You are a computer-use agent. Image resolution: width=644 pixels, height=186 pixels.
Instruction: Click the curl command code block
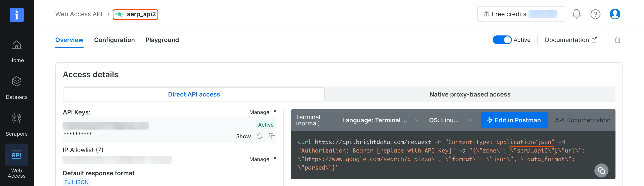click(x=453, y=155)
